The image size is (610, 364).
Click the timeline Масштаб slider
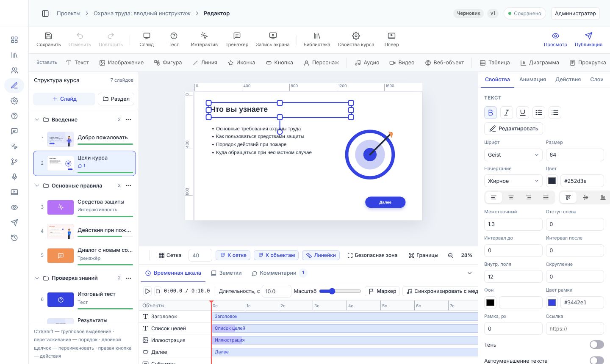[x=340, y=291]
